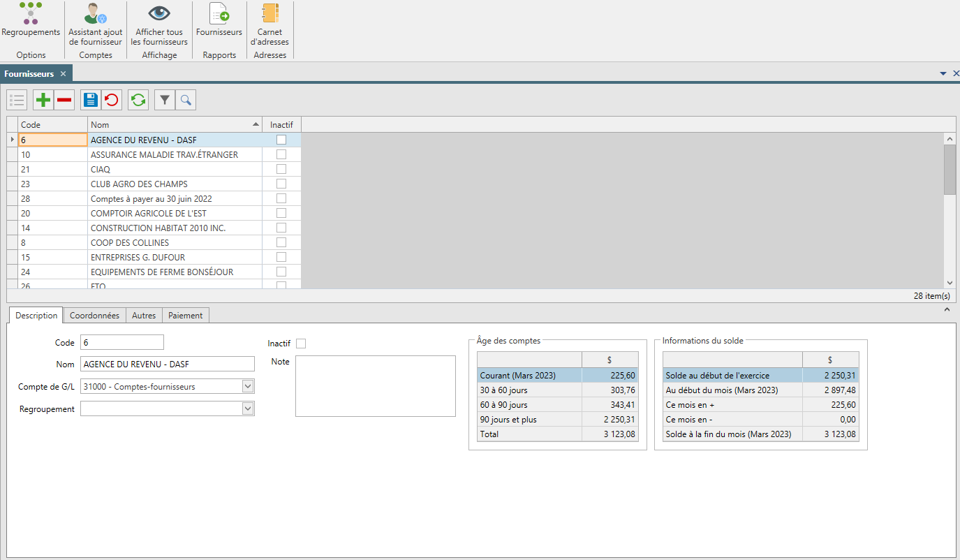Select the Description tab
Image resolution: width=960 pixels, height=560 pixels.
tap(36, 316)
